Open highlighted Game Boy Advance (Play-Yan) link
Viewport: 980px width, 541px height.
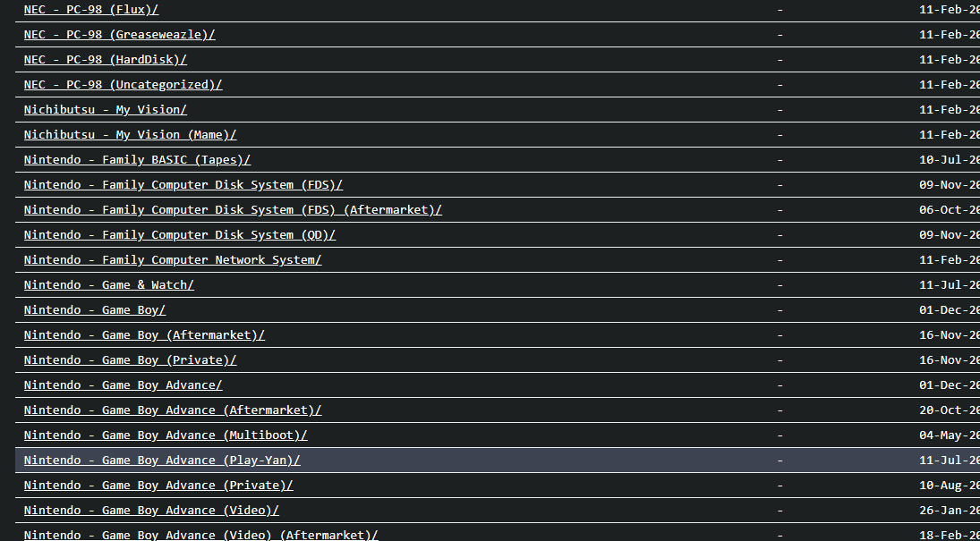(162, 460)
